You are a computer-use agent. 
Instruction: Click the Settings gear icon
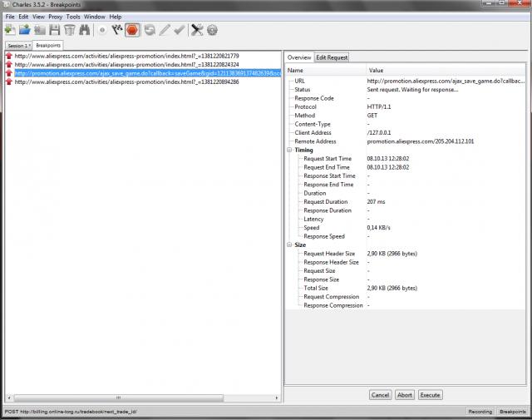click(212, 30)
